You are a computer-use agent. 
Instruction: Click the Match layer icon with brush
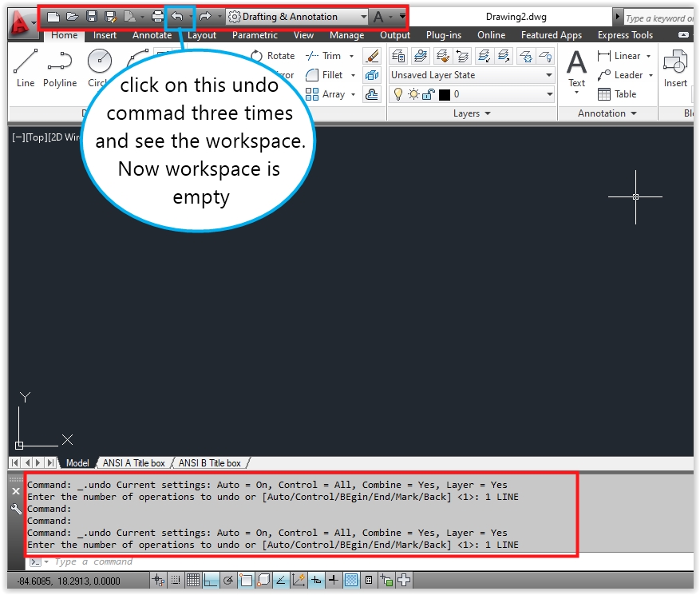tap(442, 56)
